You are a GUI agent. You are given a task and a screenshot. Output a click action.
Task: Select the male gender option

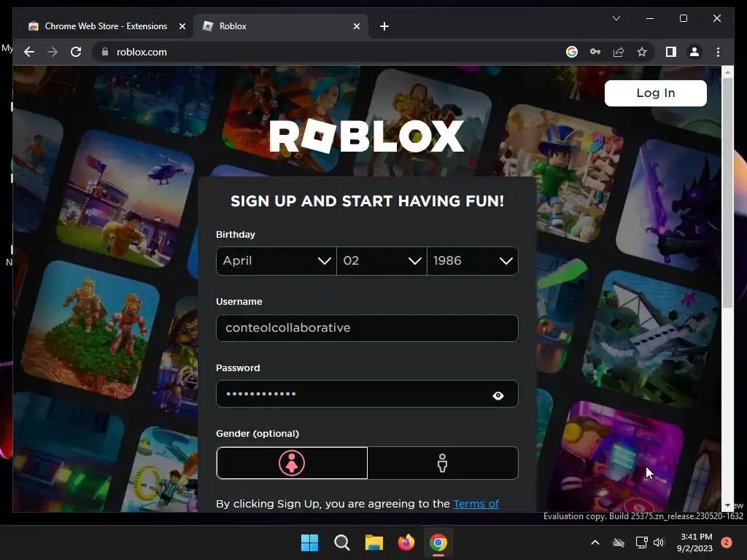click(443, 463)
